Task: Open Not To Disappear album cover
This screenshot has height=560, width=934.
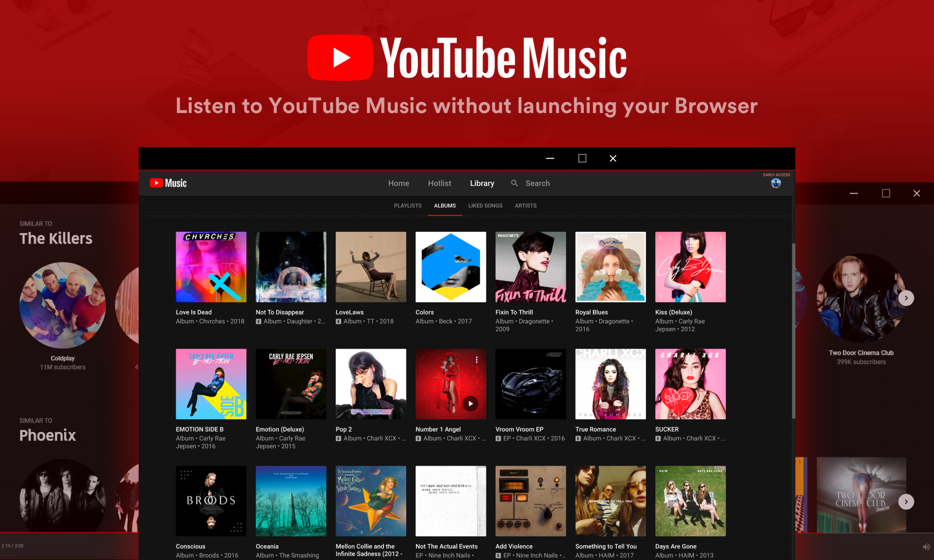Action: [x=291, y=267]
